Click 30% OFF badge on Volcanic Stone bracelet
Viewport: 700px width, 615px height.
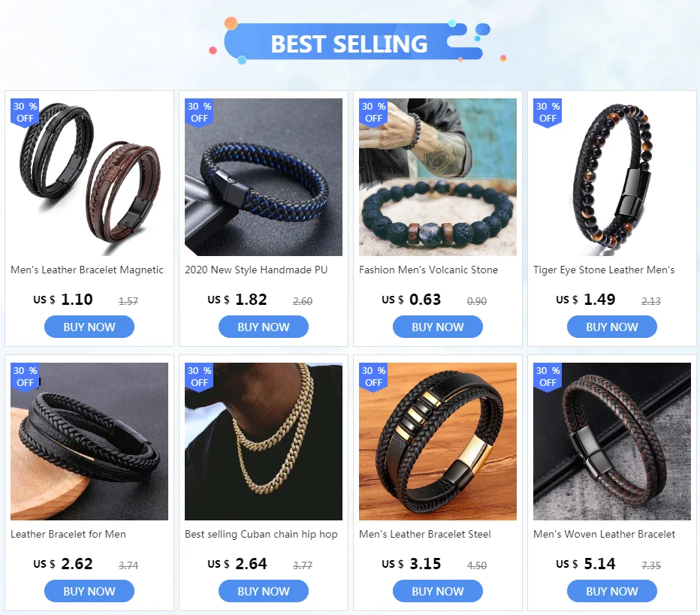click(373, 113)
